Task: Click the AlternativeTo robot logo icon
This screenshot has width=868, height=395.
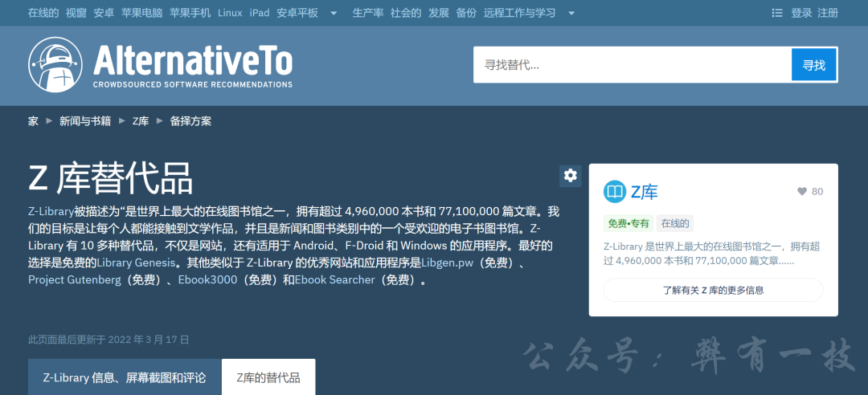Action: pos(55,64)
